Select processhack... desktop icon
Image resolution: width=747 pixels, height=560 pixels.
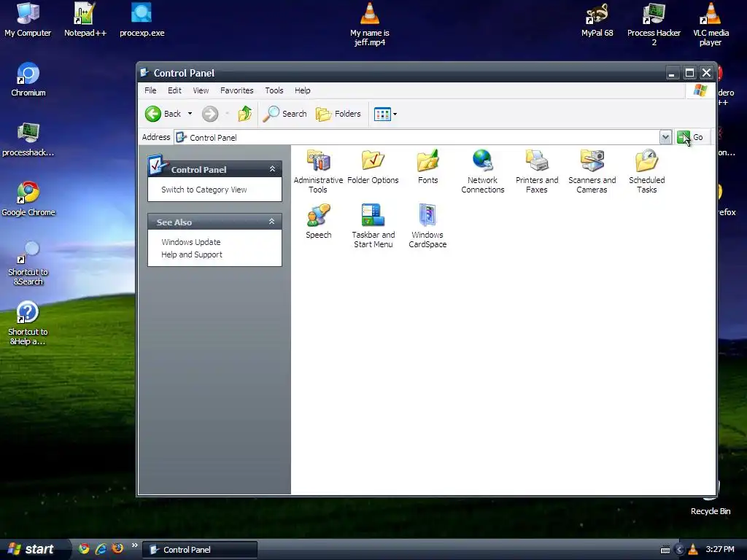(28, 139)
